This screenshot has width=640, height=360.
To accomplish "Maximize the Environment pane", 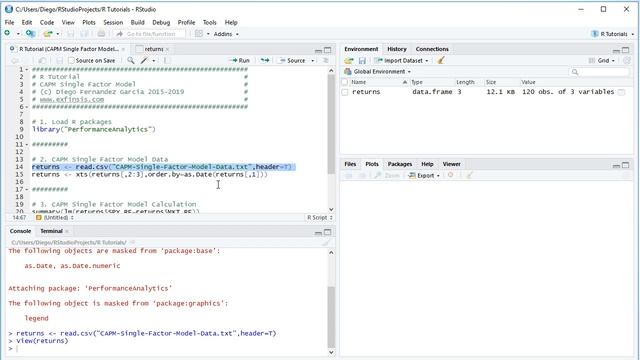I will [x=626, y=50].
